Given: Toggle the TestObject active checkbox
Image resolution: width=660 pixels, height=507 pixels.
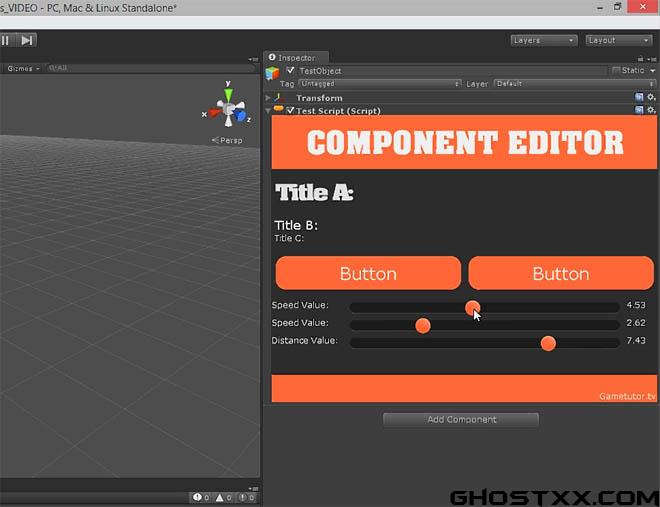Looking at the screenshot, I should pyautogui.click(x=290, y=70).
